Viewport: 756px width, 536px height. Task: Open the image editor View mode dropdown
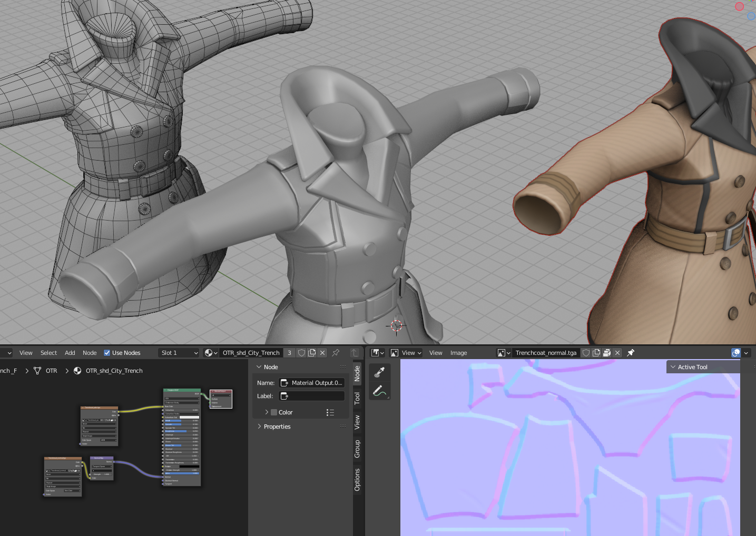406,353
